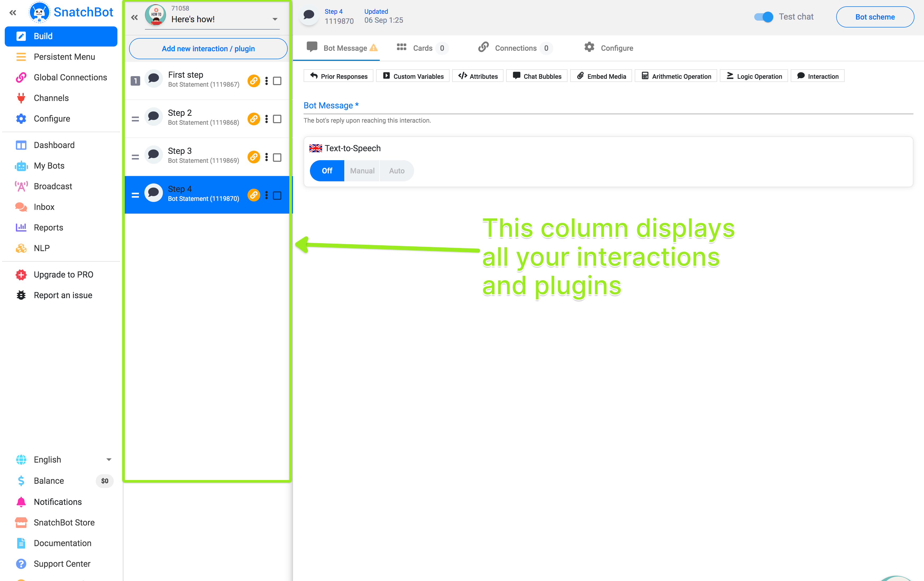Viewport: 924px width, 581px height.
Task: Toggle the Test chat switch
Action: (x=763, y=17)
